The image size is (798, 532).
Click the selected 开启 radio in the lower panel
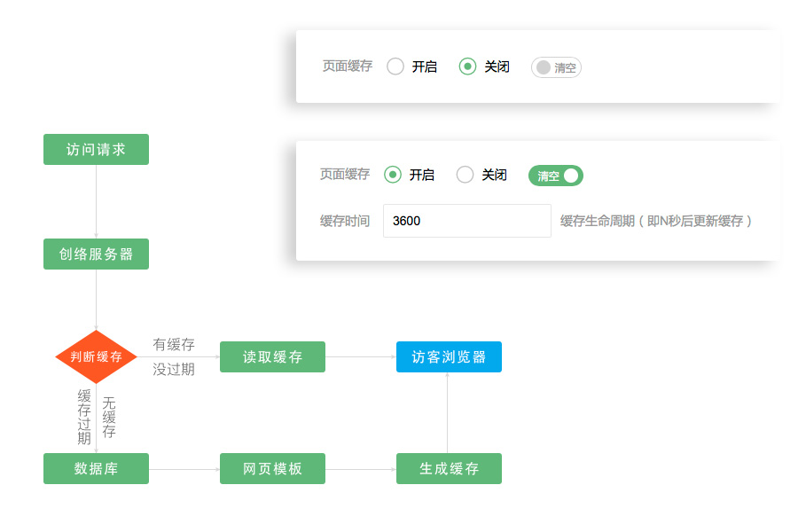click(x=393, y=175)
